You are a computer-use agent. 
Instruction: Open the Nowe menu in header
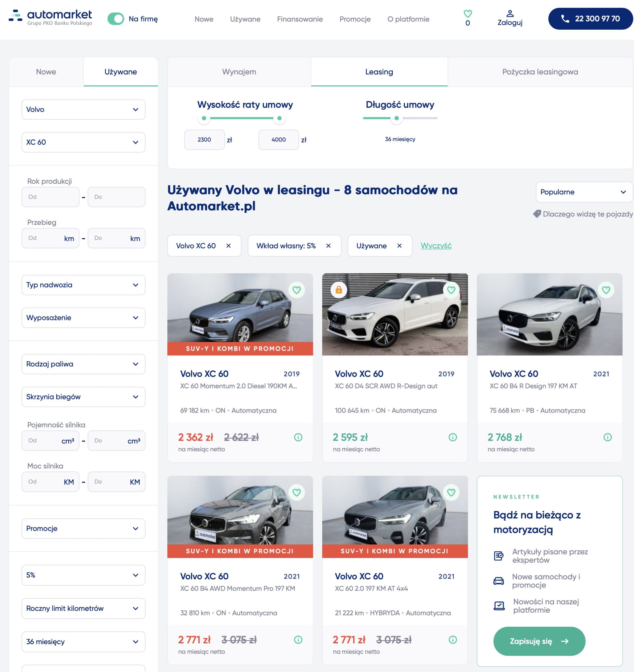[204, 19]
